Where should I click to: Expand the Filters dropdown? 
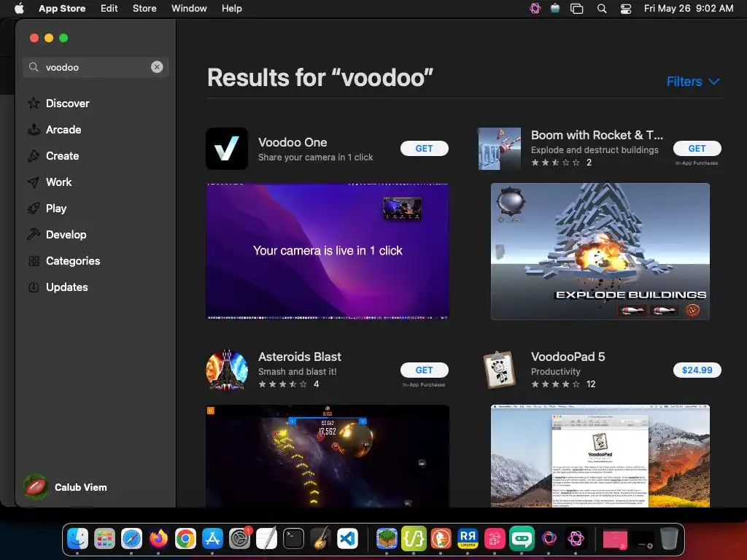click(693, 82)
